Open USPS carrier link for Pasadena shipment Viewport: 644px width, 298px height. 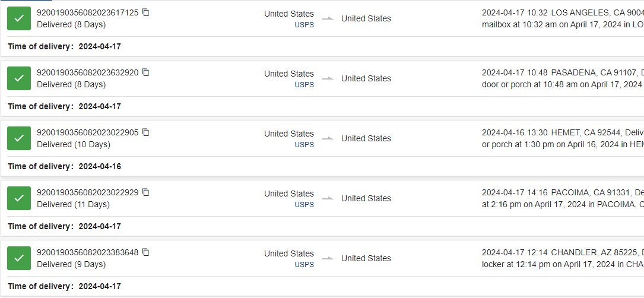click(x=304, y=85)
